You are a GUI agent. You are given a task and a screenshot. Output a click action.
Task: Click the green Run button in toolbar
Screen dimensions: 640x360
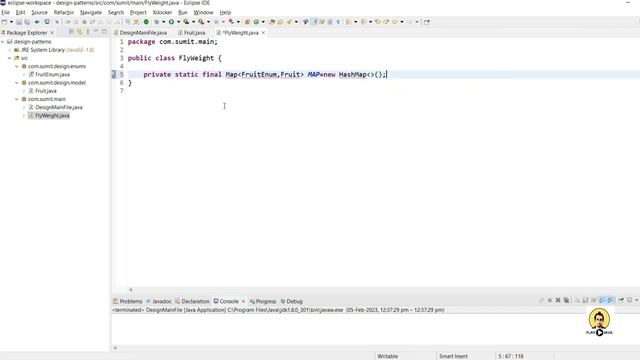click(x=146, y=22)
